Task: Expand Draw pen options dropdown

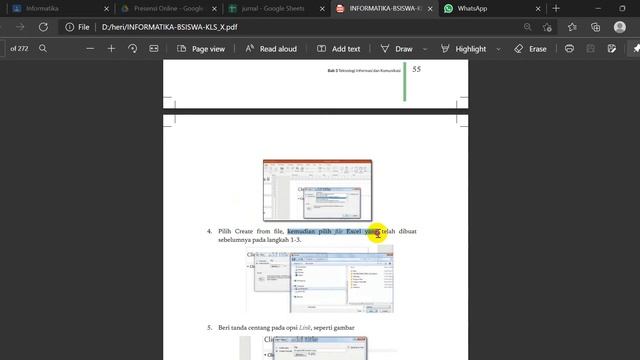Action: tap(425, 49)
